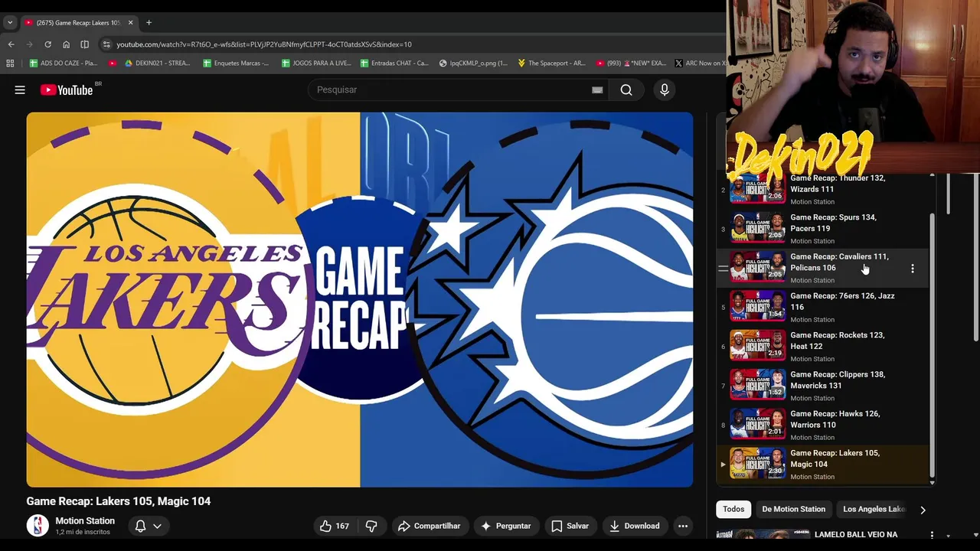Reload the current page

[x=48, y=44]
